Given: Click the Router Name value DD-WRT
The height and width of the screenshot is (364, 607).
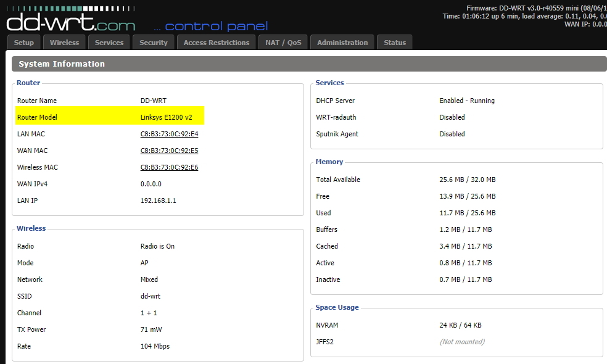Looking at the screenshot, I should 154,101.
